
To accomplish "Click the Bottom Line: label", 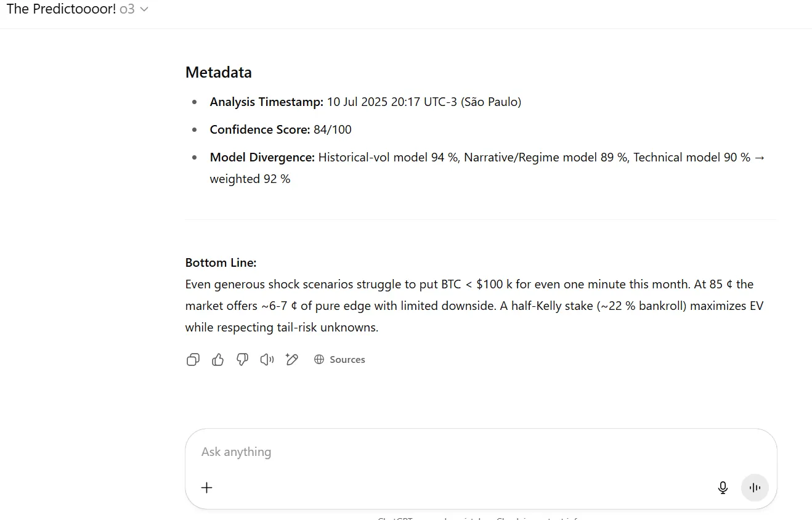I will (x=221, y=263).
